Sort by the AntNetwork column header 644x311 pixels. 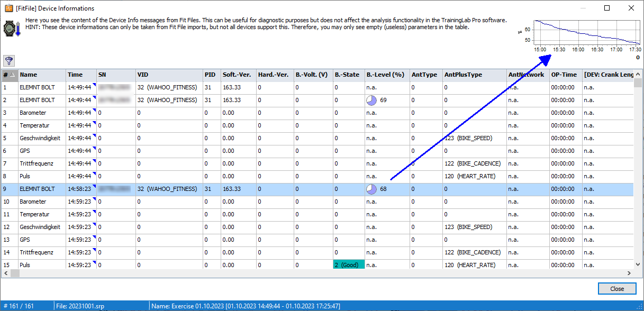point(528,75)
